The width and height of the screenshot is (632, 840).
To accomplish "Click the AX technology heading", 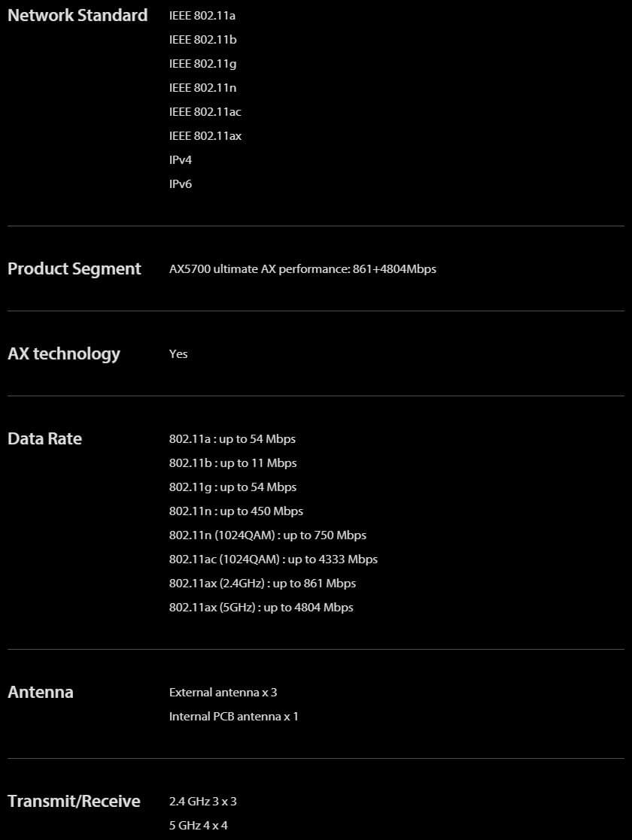I will (64, 353).
